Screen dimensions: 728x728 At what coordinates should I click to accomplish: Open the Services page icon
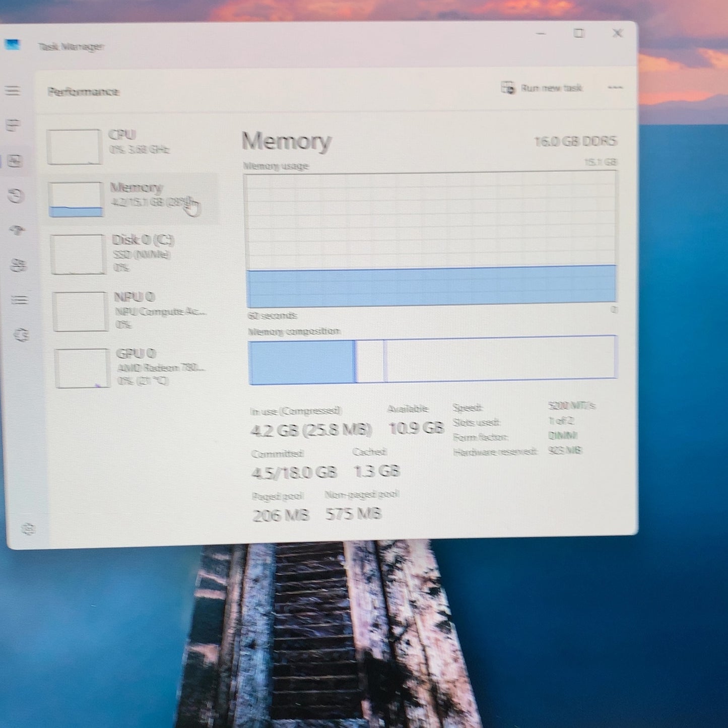21,335
